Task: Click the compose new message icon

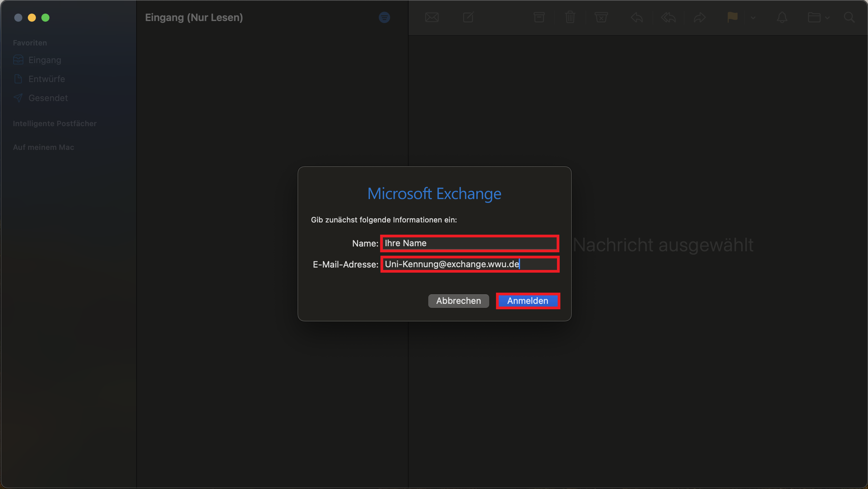Action: click(x=468, y=17)
